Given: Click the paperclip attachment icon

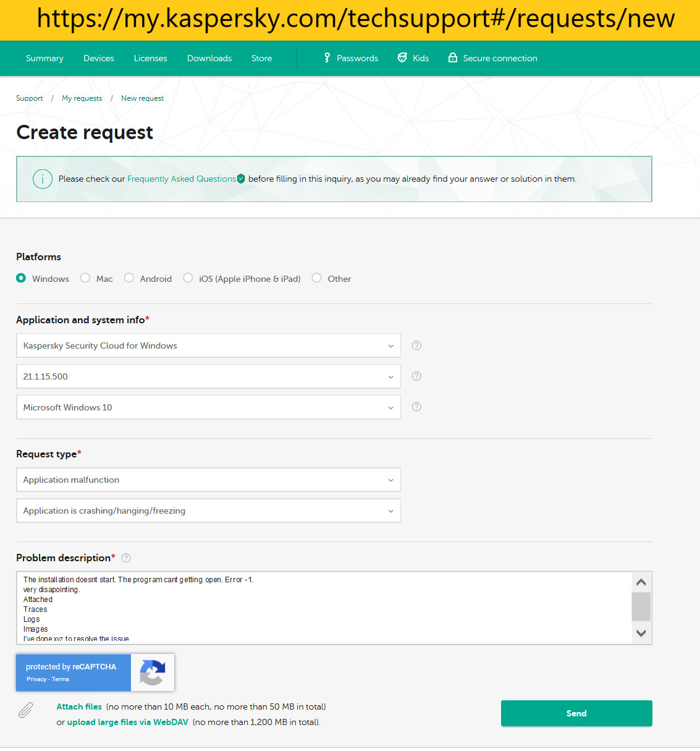Looking at the screenshot, I should pyautogui.click(x=25, y=710).
